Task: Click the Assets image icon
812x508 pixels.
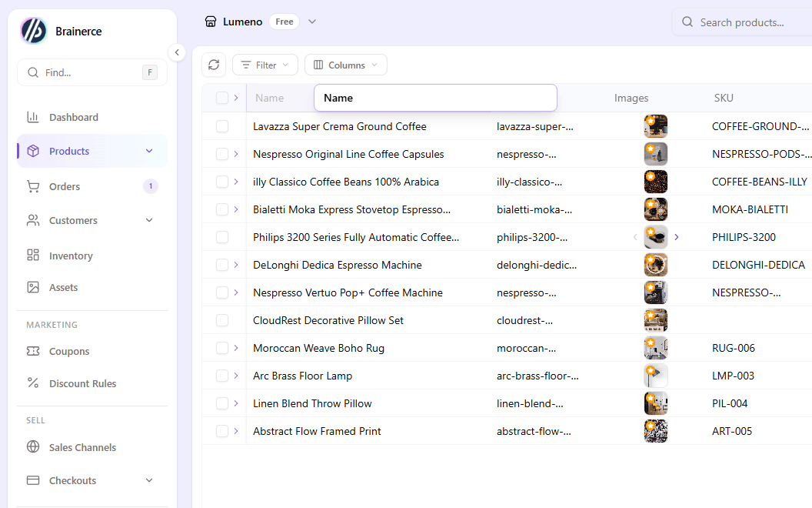Action: 33,287
